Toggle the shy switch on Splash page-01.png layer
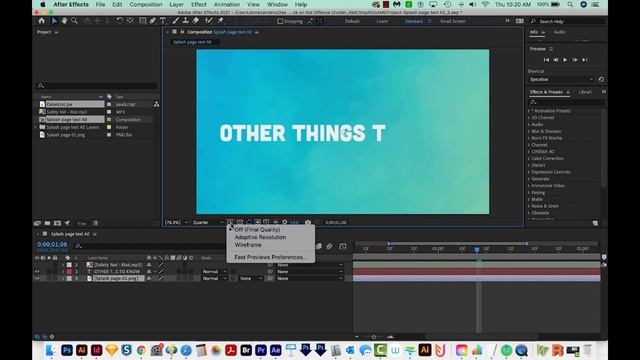640x360 pixels. [149, 278]
